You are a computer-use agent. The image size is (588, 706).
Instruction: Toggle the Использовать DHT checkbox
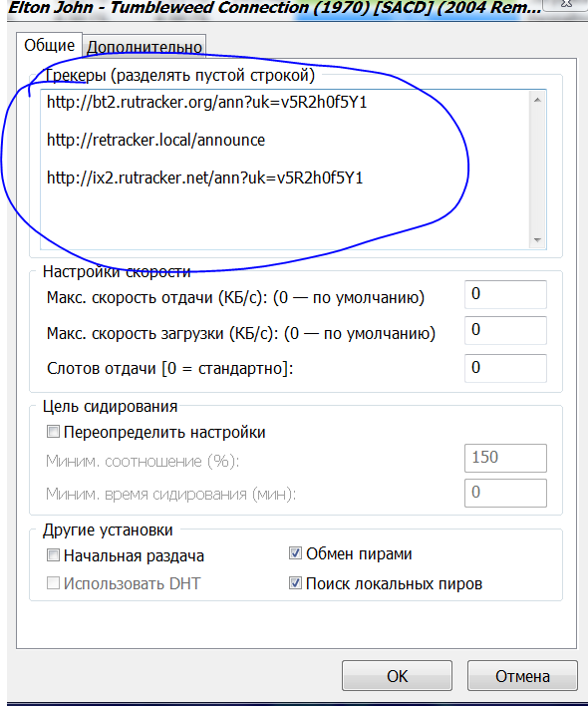pos(53,583)
